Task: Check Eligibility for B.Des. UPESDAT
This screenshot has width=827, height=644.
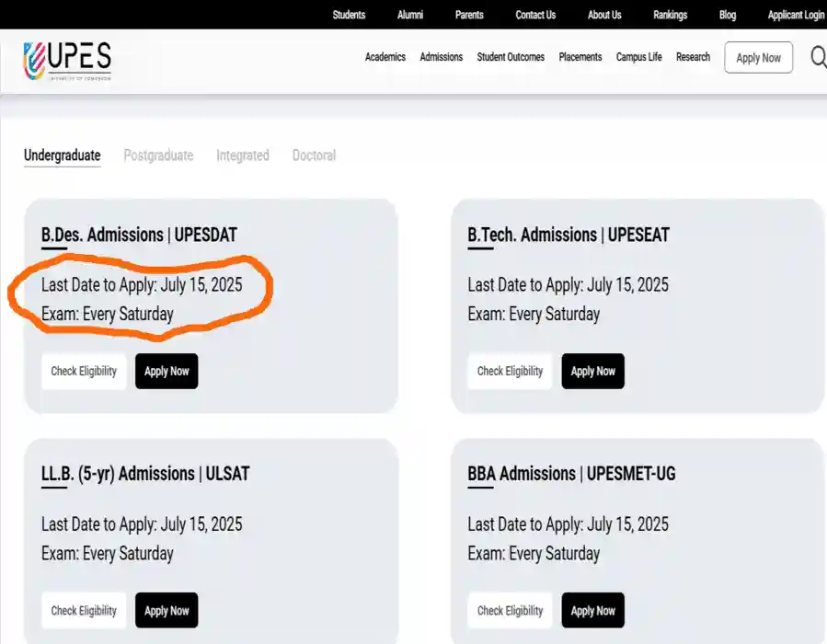Action: point(84,372)
